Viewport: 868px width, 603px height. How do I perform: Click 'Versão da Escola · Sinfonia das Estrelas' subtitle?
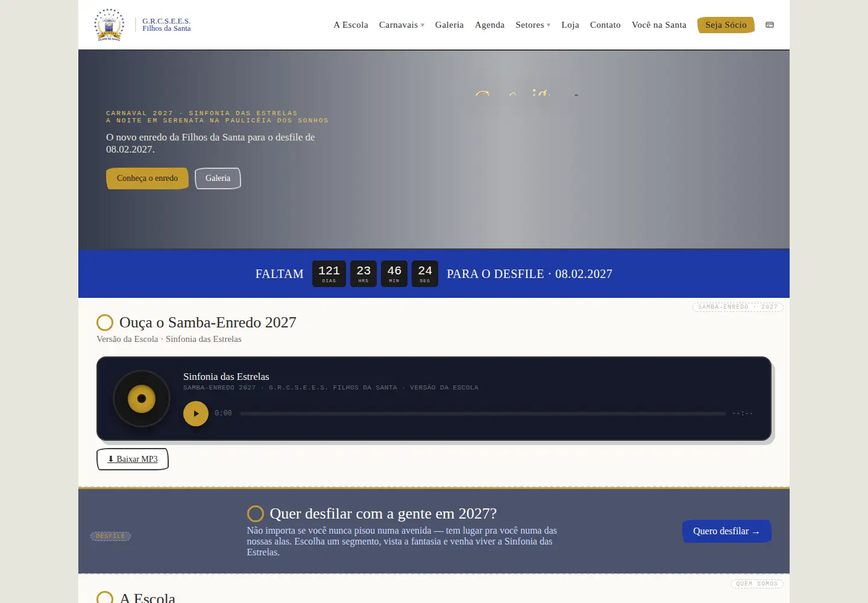[169, 339]
